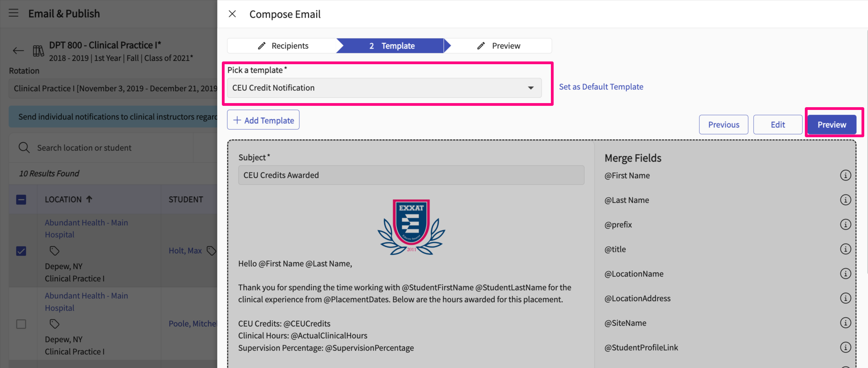Click the Add Template button
This screenshot has width=868, height=368.
263,120
